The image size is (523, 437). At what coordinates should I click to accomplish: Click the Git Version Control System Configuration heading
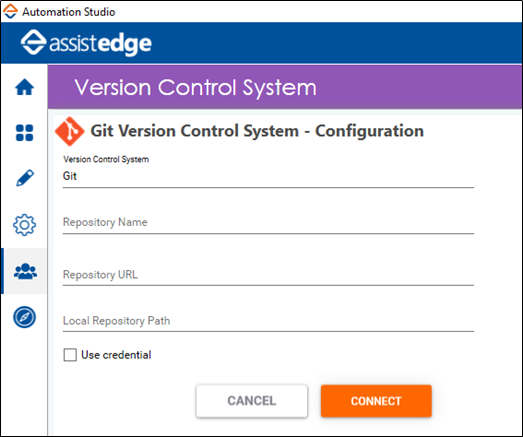[x=257, y=131]
